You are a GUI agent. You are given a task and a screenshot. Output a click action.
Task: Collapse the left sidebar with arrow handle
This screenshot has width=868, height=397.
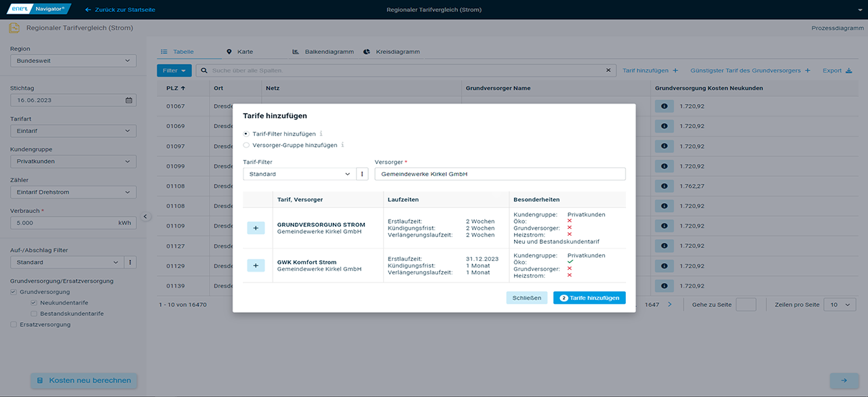pos(144,217)
